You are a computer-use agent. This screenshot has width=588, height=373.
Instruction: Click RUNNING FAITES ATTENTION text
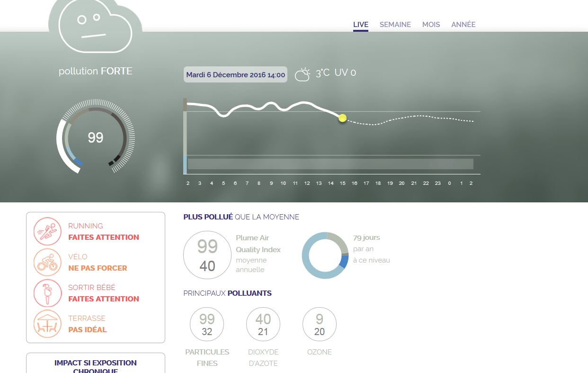104,232
